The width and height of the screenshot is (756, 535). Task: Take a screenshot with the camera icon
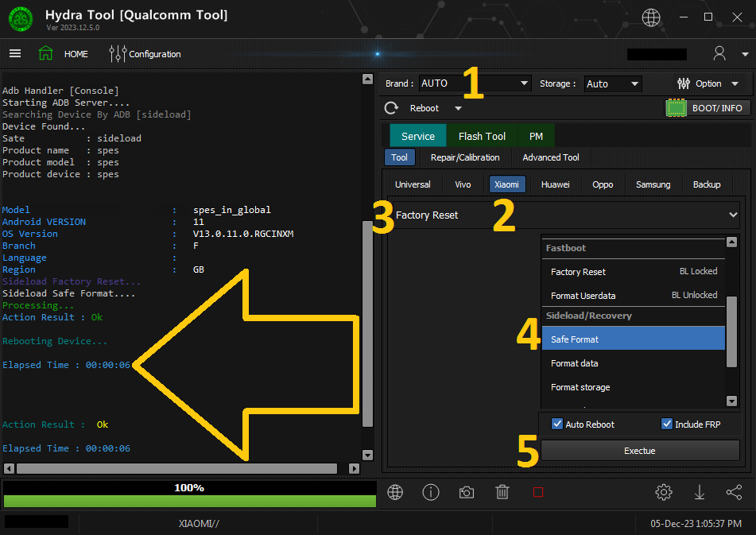pyautogui.click(x=467, y=492)
